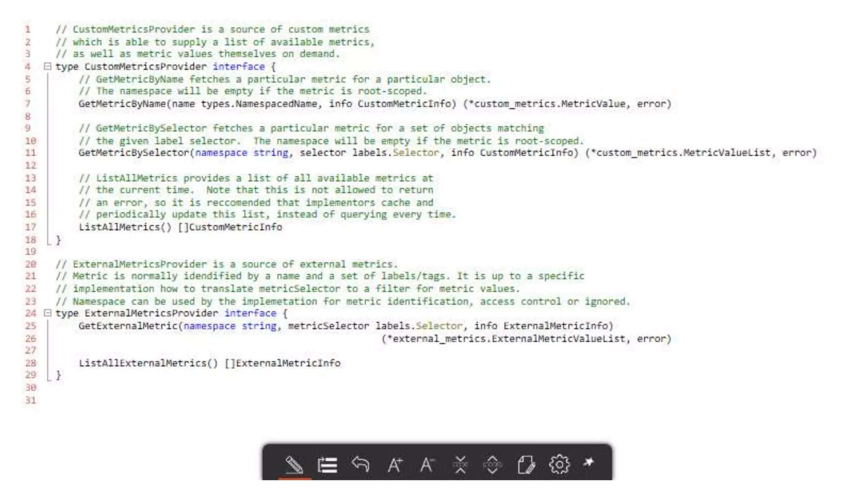
Task: Click the namespace keyword in GetExternalMetric
Action: tap(209, 326)
